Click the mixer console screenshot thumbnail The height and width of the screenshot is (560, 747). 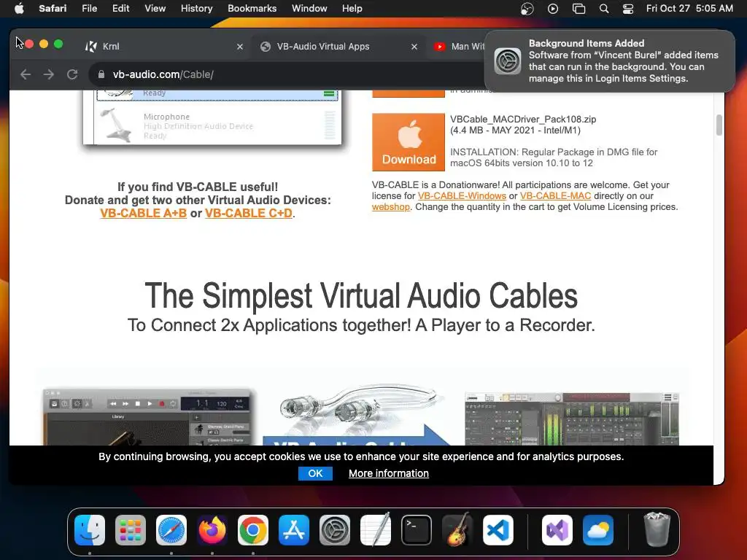[x=572, y=419]
